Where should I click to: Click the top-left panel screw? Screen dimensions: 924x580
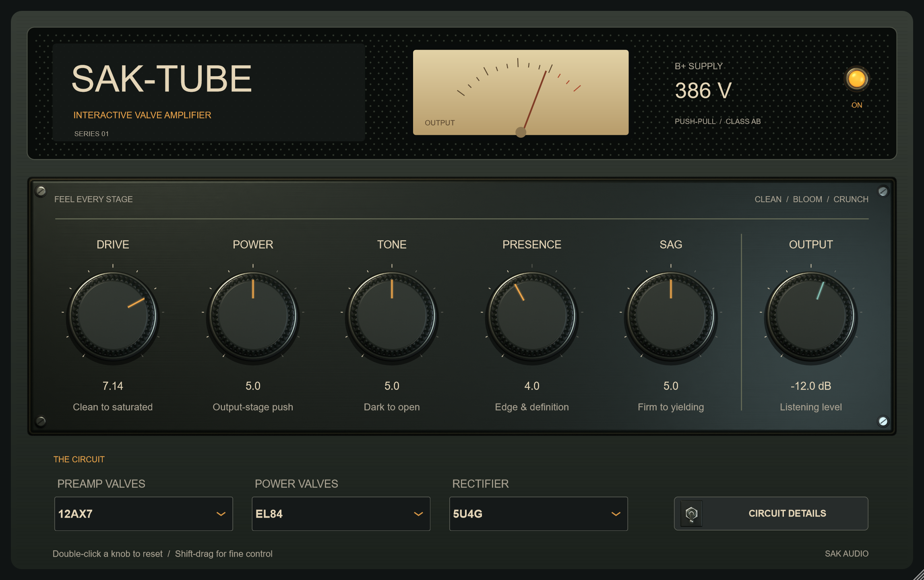tap(41, 191)
